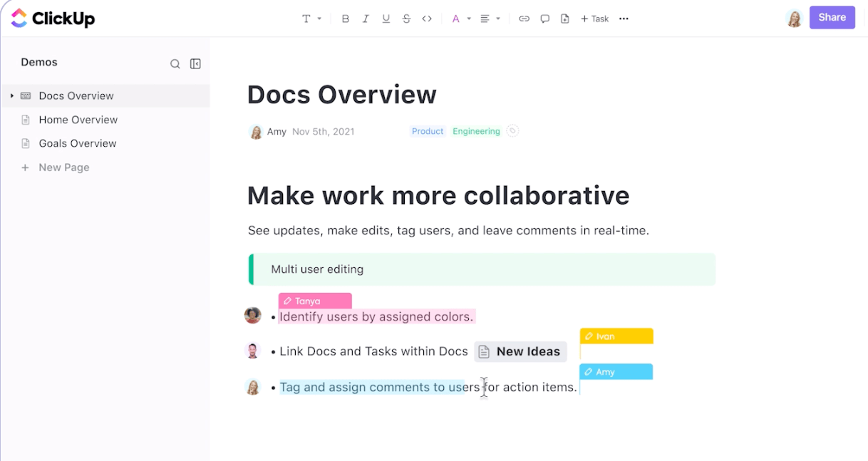Click the user avatar next to Share
Image resolution: width=868 pixels, height=461 pixels.
coord(794,19)
